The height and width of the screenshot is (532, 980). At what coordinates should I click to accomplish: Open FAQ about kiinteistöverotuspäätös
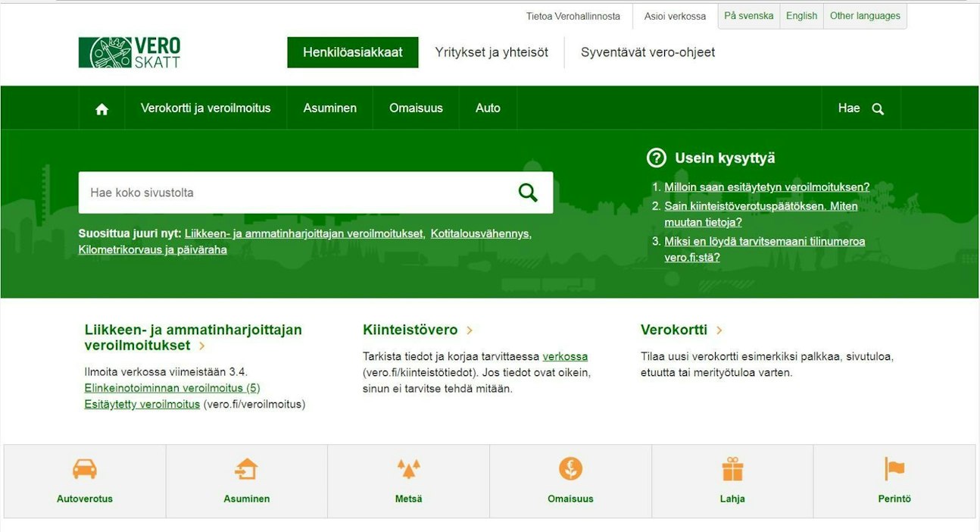[761, 214]
